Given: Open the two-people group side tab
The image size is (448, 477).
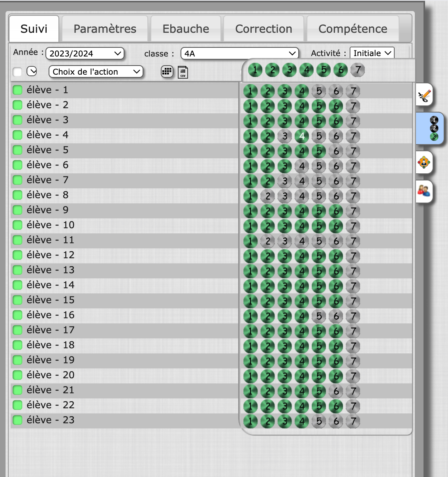Looking at the screenshot, I should tap(424, 192).
